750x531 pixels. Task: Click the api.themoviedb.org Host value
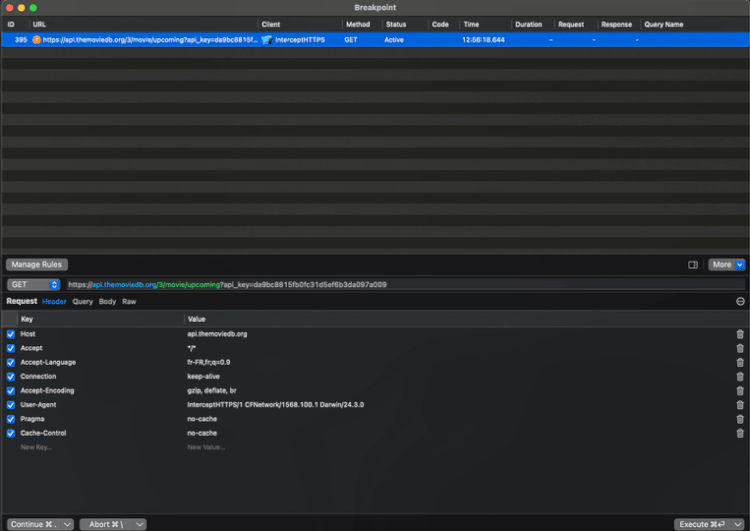pyautogui.click(x=217, y=334)
